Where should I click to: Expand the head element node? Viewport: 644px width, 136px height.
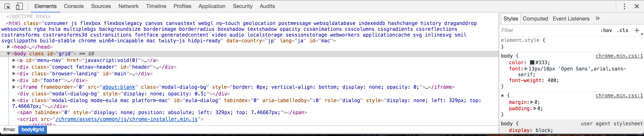[x=9, y=47]
